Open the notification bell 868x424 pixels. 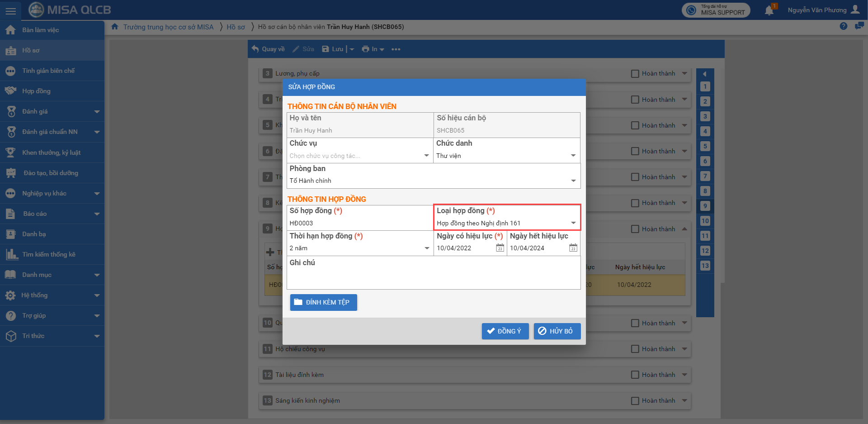tap(769, 10)
